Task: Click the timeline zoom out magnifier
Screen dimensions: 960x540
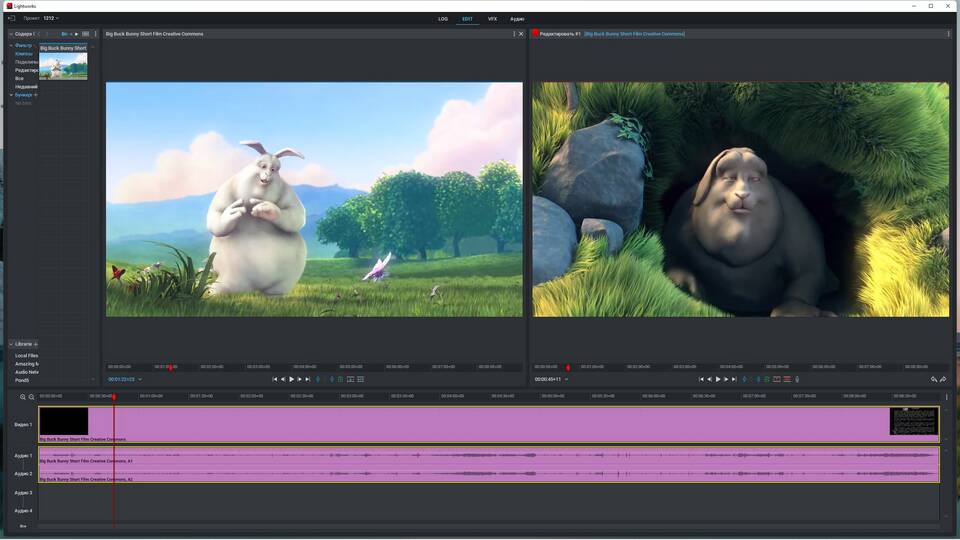Action: [31, 397]
